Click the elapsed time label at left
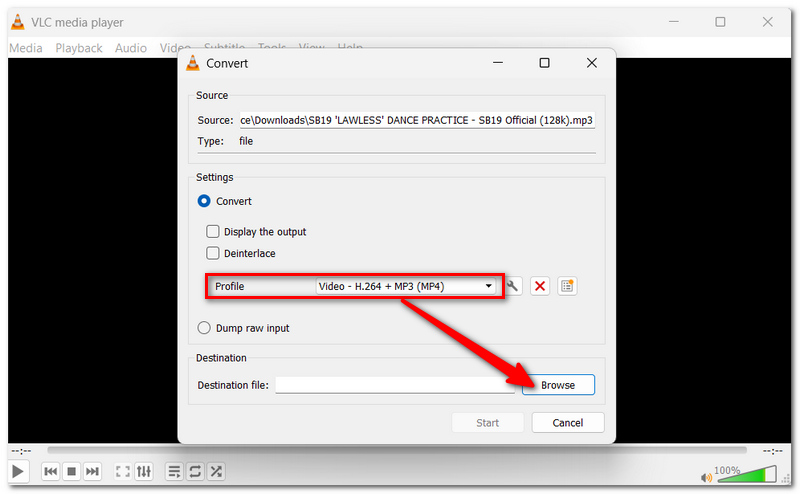The height and width of the screenshot is (494, 800). (21, 451)
